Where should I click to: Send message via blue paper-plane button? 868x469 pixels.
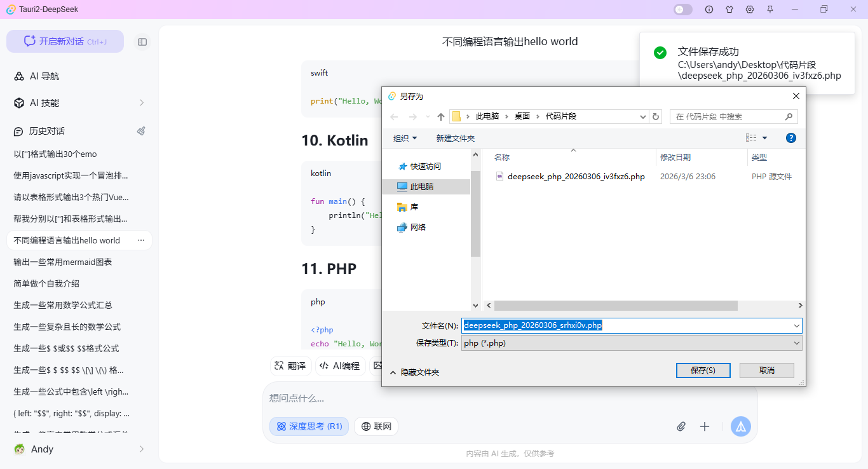pyautogui.click(x=740, y=426)
